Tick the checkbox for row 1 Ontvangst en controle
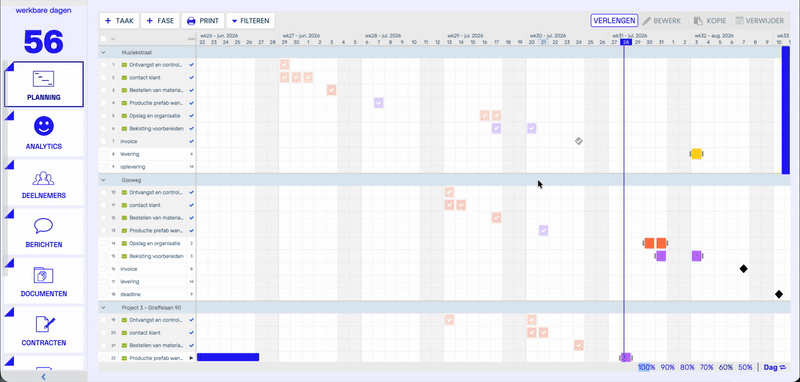Screen dimensions: 800x382 pyautogui.click(x=104, y=65)
